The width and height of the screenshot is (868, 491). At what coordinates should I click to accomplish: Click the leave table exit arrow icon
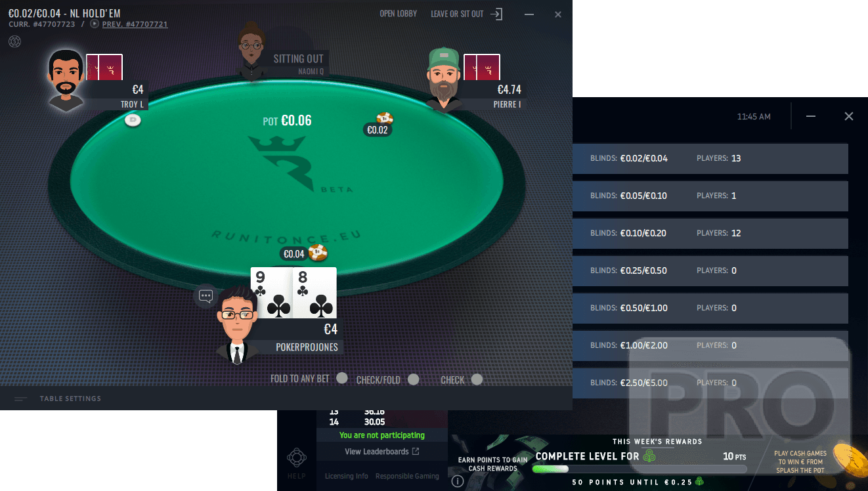[x=496, y=14]
